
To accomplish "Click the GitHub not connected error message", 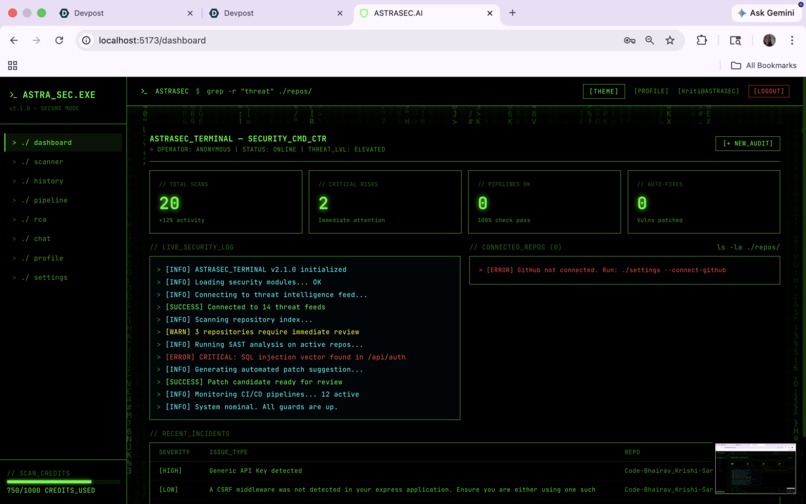I will (602, 270).
